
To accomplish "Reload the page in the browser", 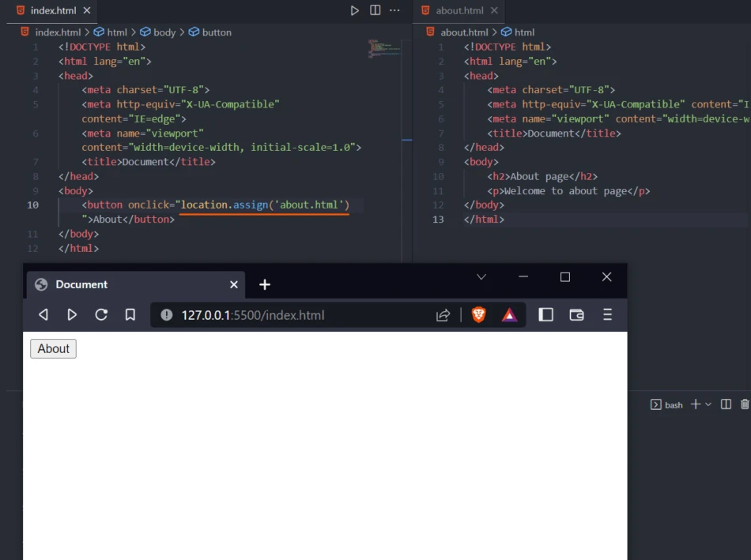I will 101,314.
